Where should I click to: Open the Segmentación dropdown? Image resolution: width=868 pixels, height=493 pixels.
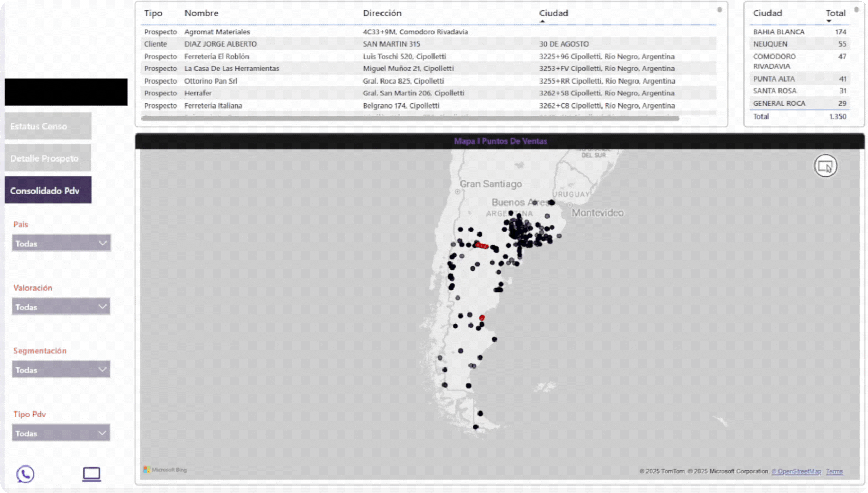pyautogui.click(x=61, y=370)
